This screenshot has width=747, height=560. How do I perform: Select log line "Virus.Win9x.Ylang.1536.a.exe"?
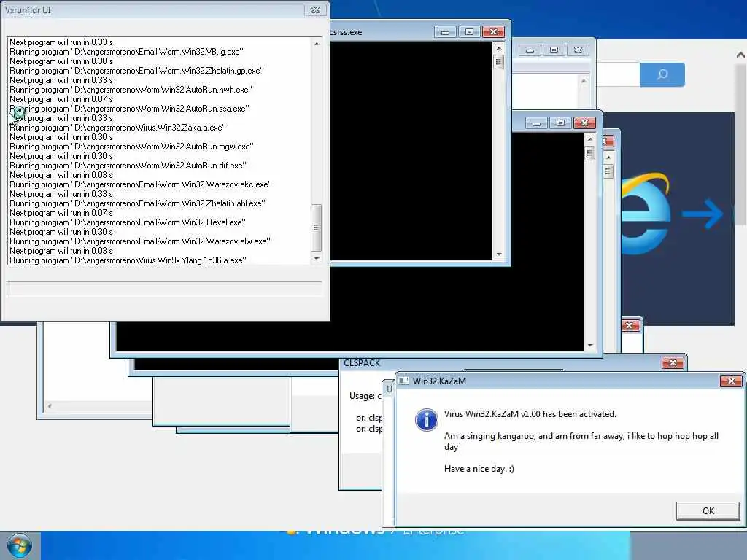(128, 260)
